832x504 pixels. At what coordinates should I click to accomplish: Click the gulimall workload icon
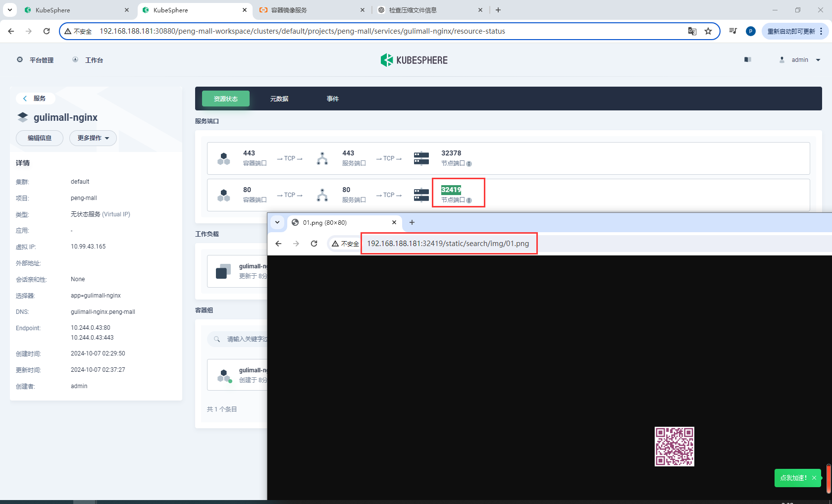coord(223,271)
